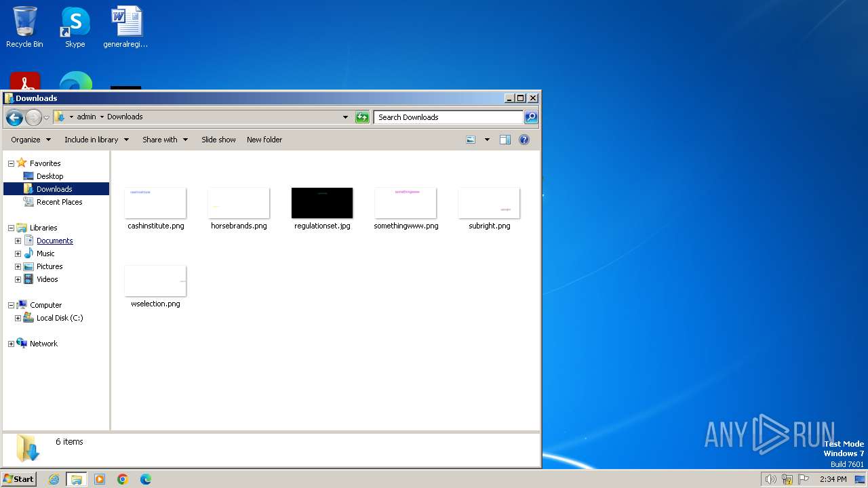
Task: Open the view options dropdown arrow
Action: (x=486, y=140)
